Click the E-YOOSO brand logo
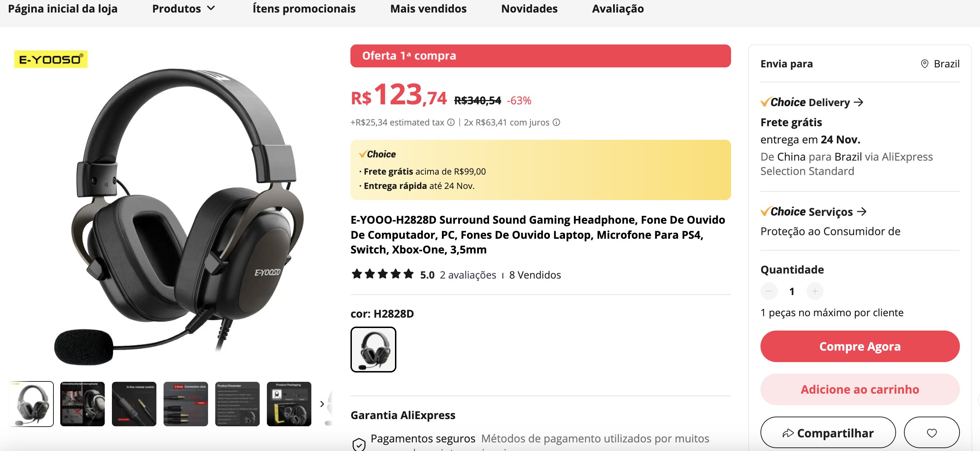Screen dimensions: 980x451 point(51,59)
